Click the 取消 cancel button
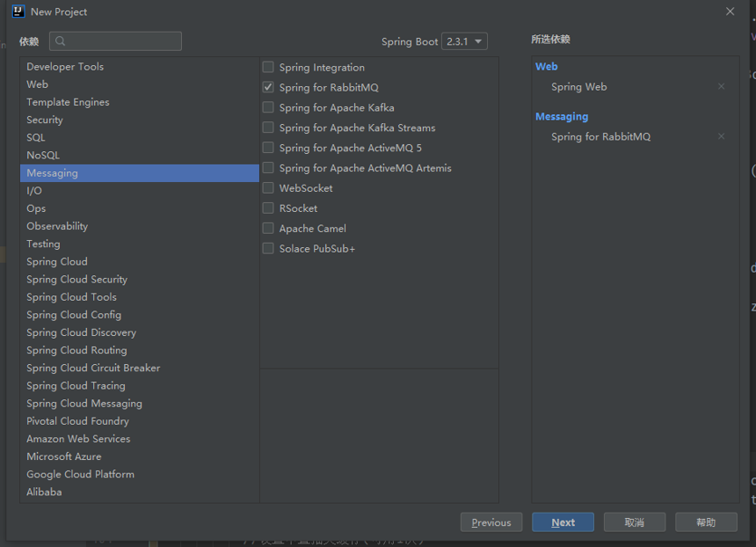The width and height of the screenshot is (756, 547). pyautogui.click(x=635, y=522)
